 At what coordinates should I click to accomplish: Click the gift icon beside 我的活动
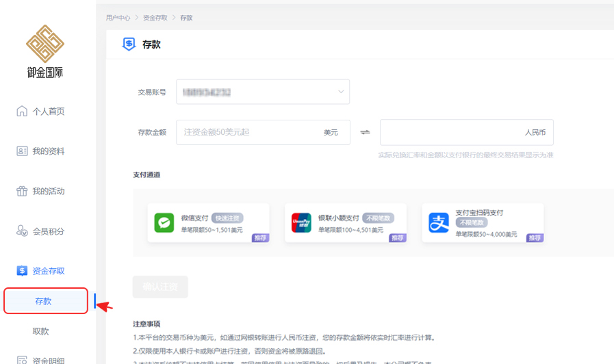click(x=22, y=191)
